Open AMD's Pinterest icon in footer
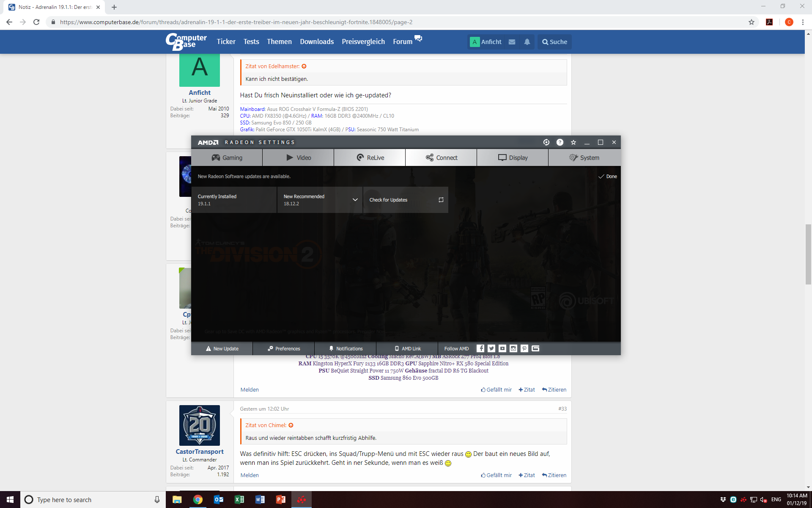Image resolution: width=812 pixels, height=508 pixels. [524, 348]
